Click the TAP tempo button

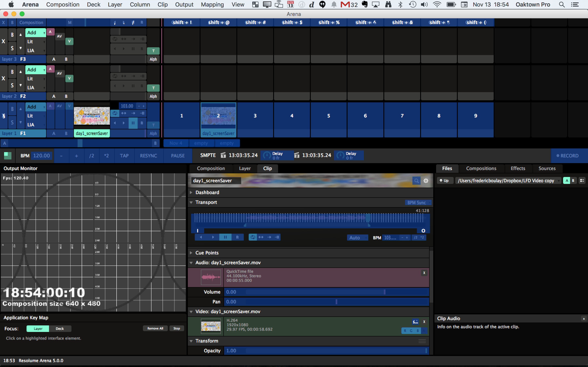124,156
